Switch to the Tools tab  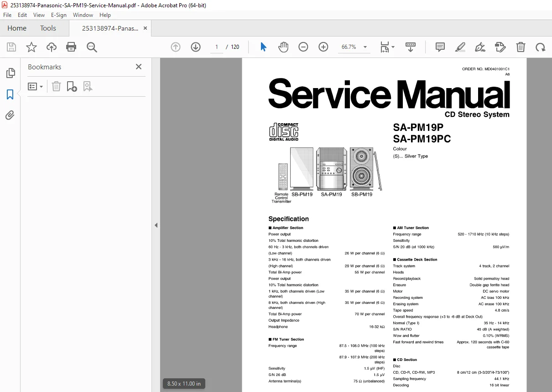[x=48, y=28]
